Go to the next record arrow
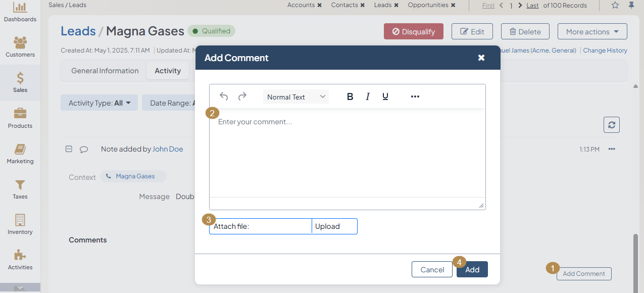This screenshot has width=644, height=293. pos(520,6)
